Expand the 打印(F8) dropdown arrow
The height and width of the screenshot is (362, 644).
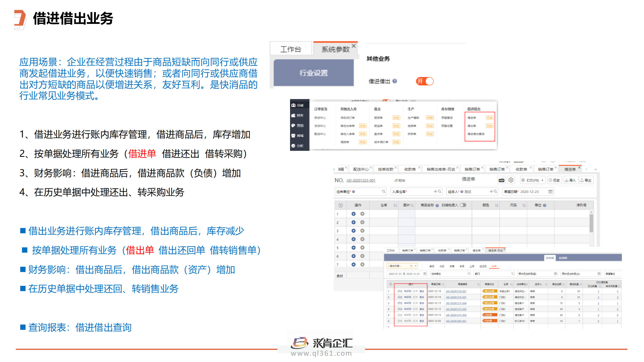click(542, 180)
